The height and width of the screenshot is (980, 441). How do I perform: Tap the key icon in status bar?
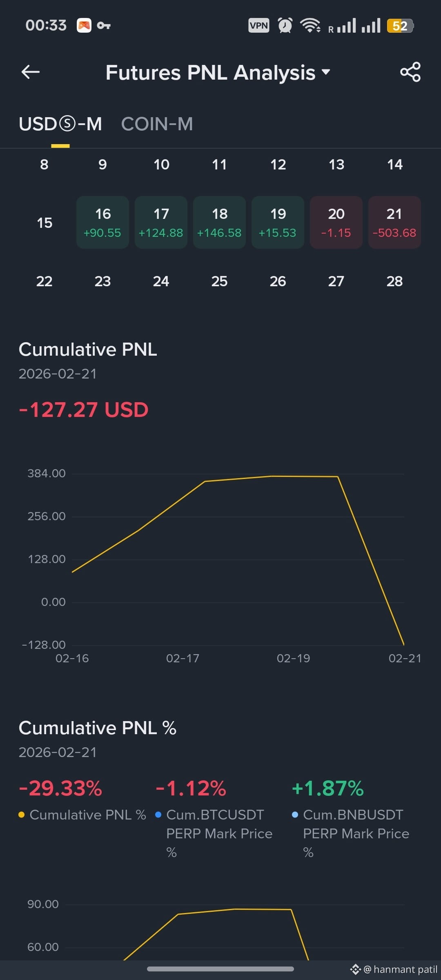pos(104,26)
